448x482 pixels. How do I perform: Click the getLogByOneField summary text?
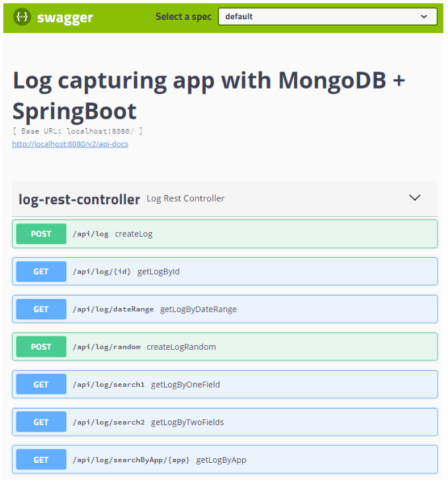click(x=185, y=385)
